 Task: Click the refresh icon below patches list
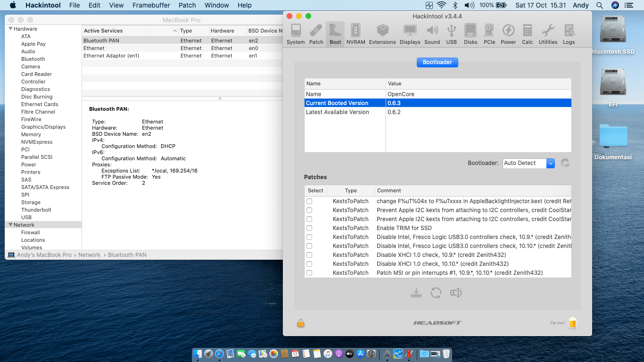click(x=436, y=293)
